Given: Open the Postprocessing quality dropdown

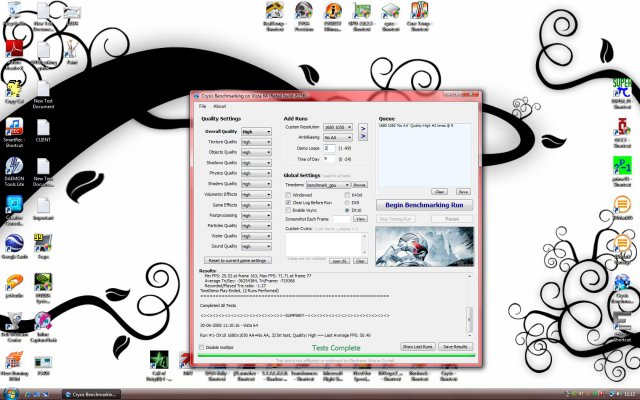Looking at the screenshot, I should point(256,216).
